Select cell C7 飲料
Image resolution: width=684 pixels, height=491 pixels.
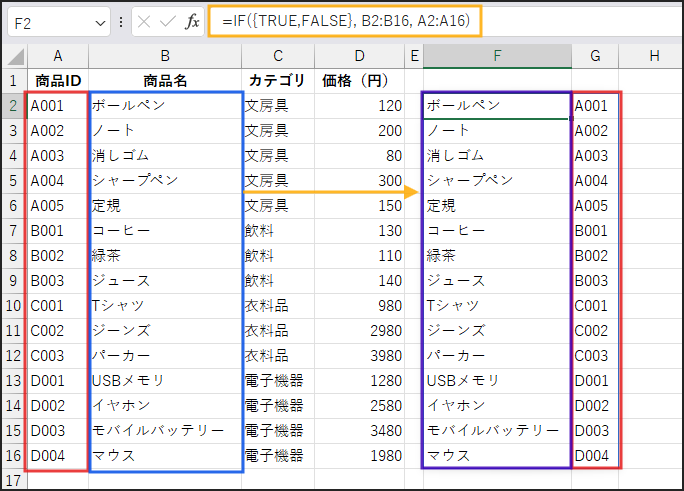point(278,231)
